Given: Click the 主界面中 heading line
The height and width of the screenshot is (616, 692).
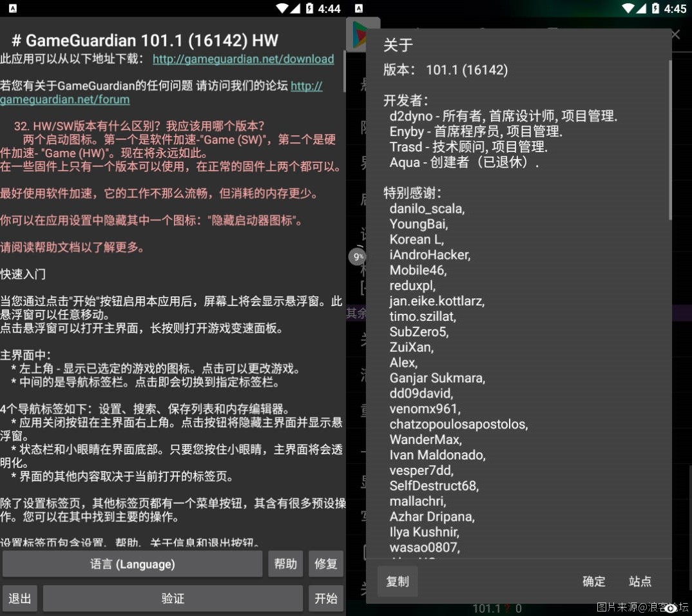Looking at the screenshot, I should point(26,355).
